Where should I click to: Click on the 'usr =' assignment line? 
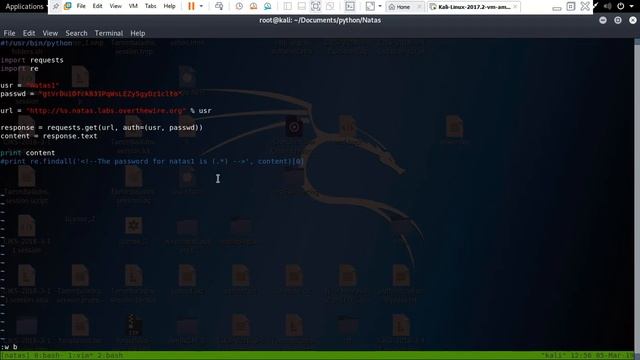[30, 85]
